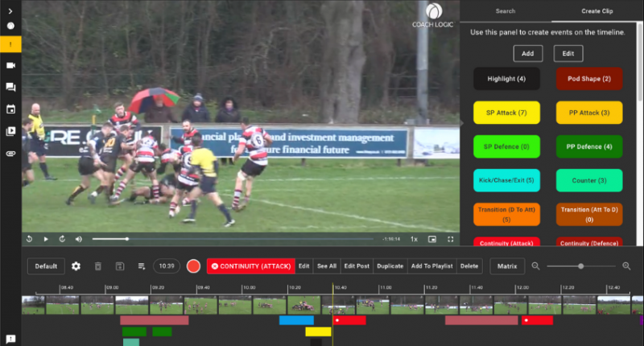
Task: Switch to the Search tab
Action: tap(506, 11)
